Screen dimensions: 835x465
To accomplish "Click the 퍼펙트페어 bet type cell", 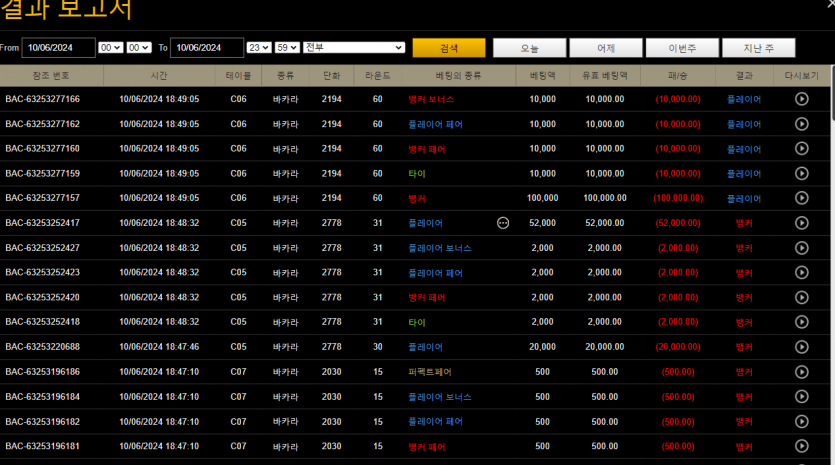I will click(429, 372).
